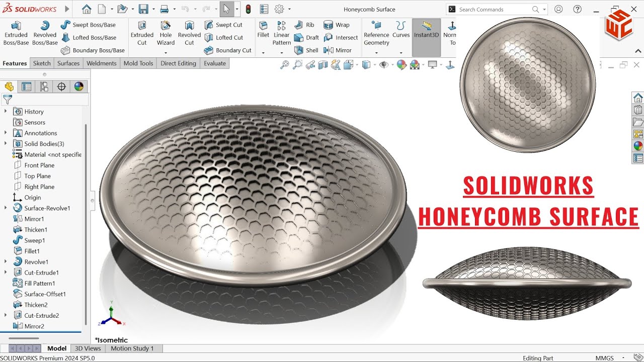This screenshot has height=362, width=644.
Task: Open the Mold Tools tab
Action: tap(138, 63)
